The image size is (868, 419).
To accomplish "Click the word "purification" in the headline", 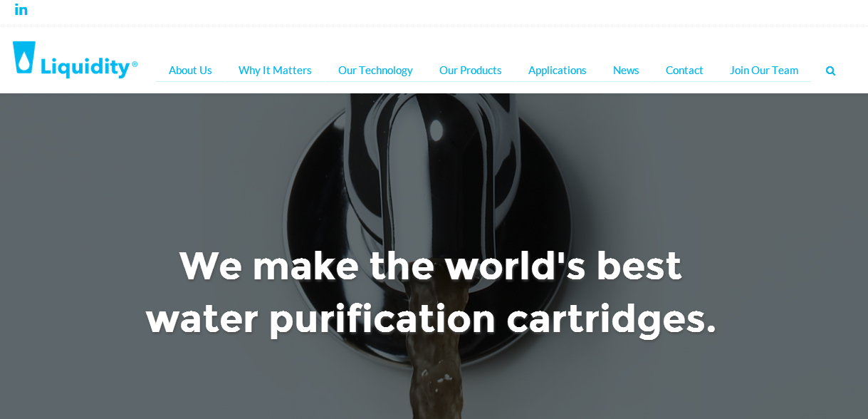I will point(382,319).
